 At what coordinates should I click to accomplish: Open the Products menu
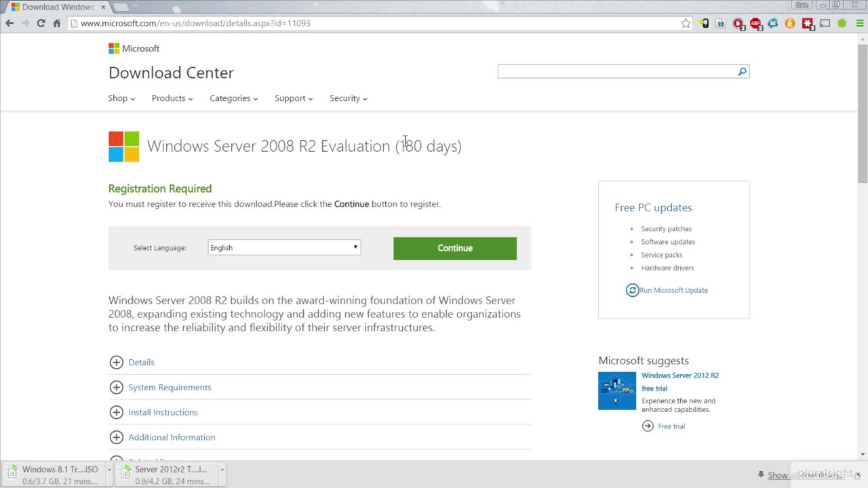(x=172, y=98)
